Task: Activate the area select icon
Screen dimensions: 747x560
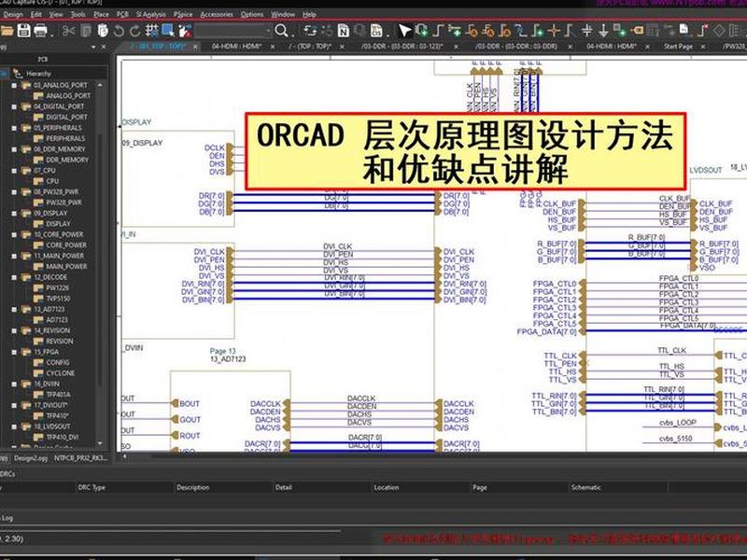Action: (168, 31)
